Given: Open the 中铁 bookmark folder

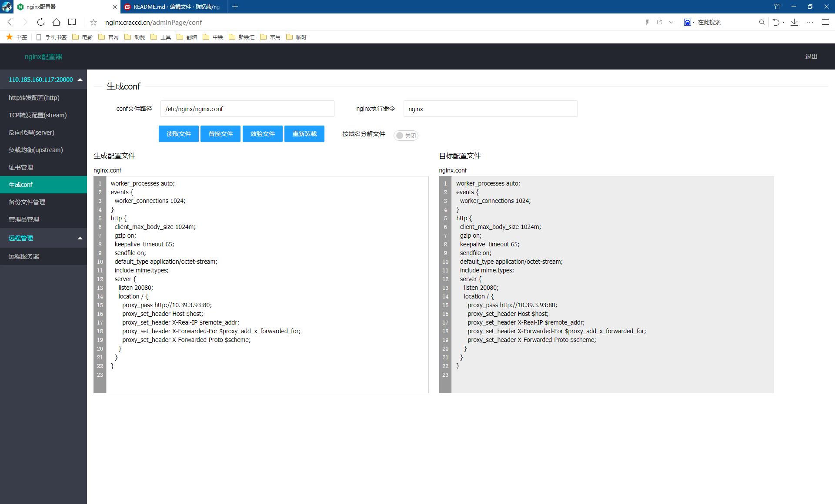Looking at the screenshot, I should 213,37.
